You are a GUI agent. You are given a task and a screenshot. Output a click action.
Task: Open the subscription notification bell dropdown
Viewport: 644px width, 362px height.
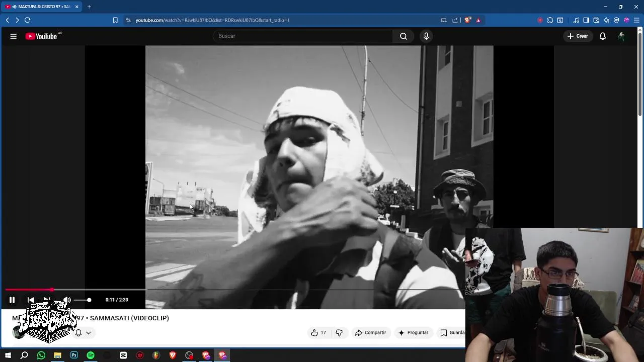pyautogui.click(x=83, y=333)
